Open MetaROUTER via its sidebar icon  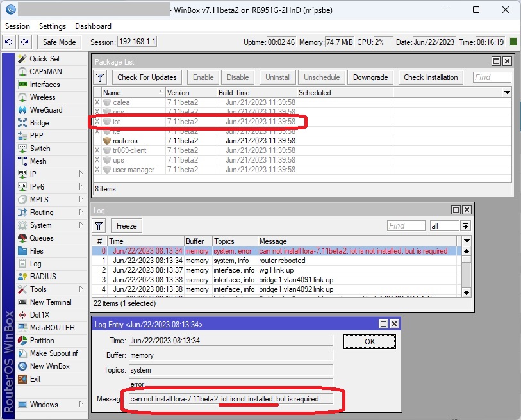pyautogui.click(x=22, y=328)
